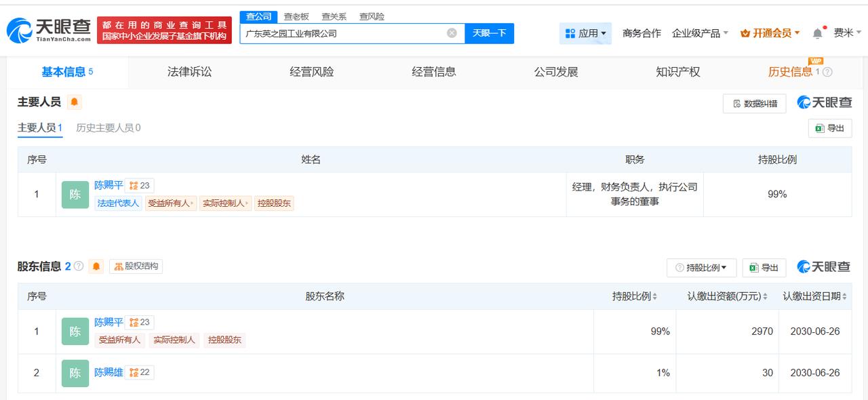Click the orange bell beside 主要人员 heading
The width and height of the screenshot is (868, 400).
[x=74, y=102]
